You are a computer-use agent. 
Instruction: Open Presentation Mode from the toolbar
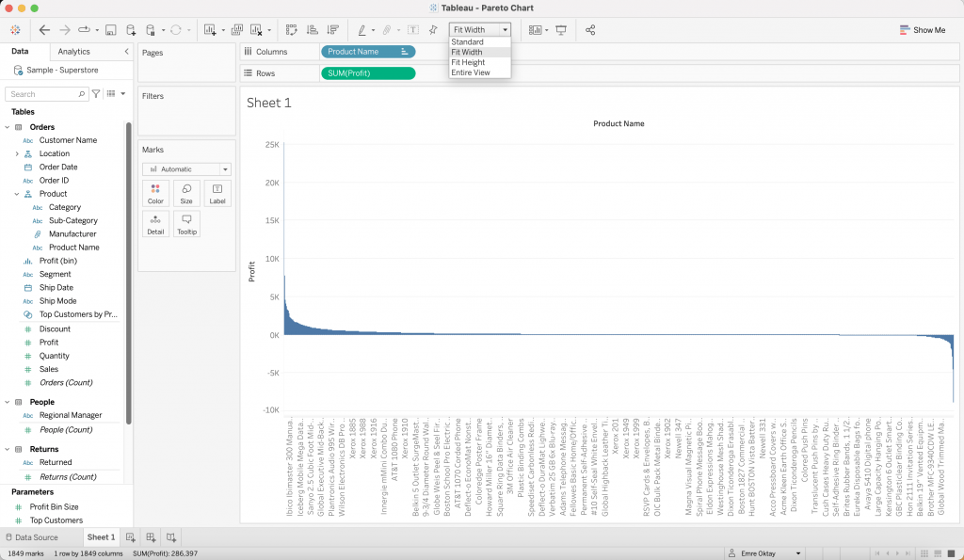click(561, 30)
